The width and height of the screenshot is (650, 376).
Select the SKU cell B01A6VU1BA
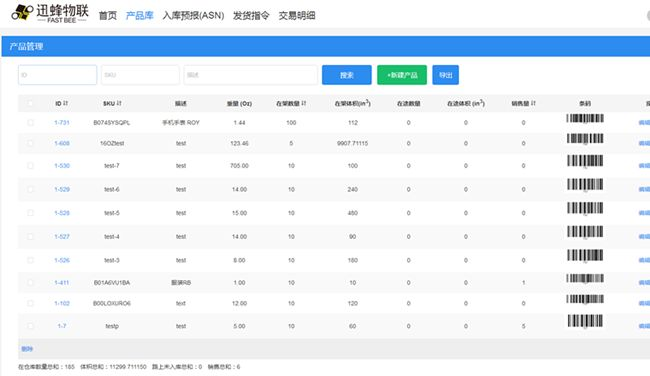[x=112, y=282]
